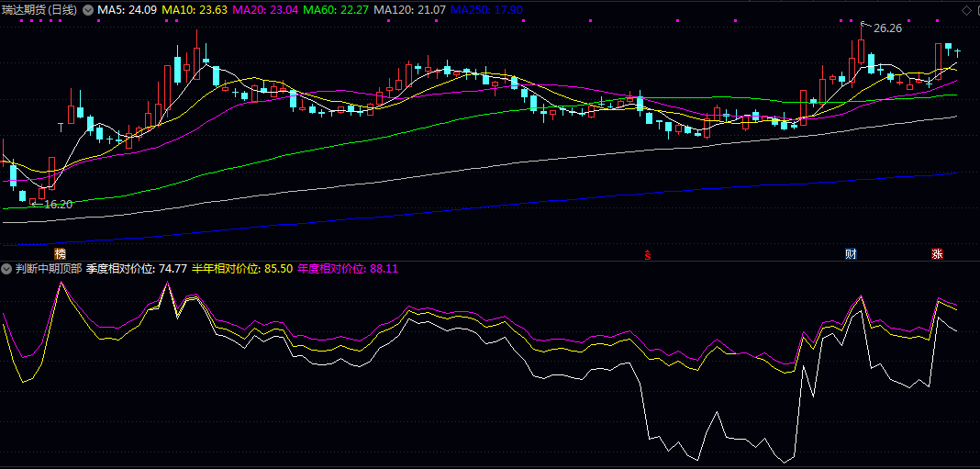Click the 瑞达期货(日线) chart title
Screen dimensions: 980x469
coord(39,10)
